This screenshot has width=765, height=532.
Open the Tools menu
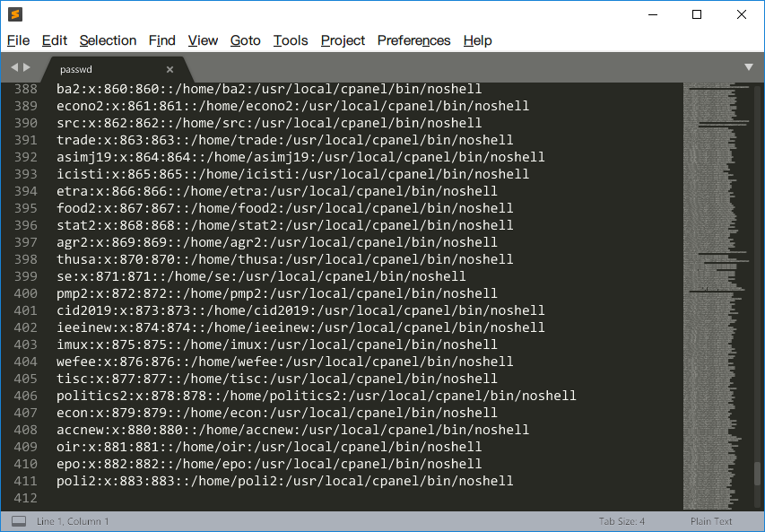[291, 40]
